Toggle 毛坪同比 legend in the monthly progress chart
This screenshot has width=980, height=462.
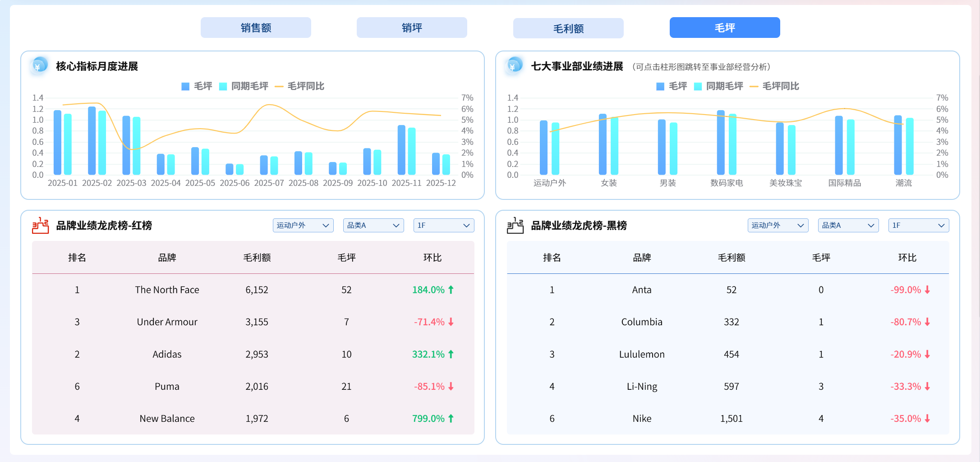coord(299,86)
